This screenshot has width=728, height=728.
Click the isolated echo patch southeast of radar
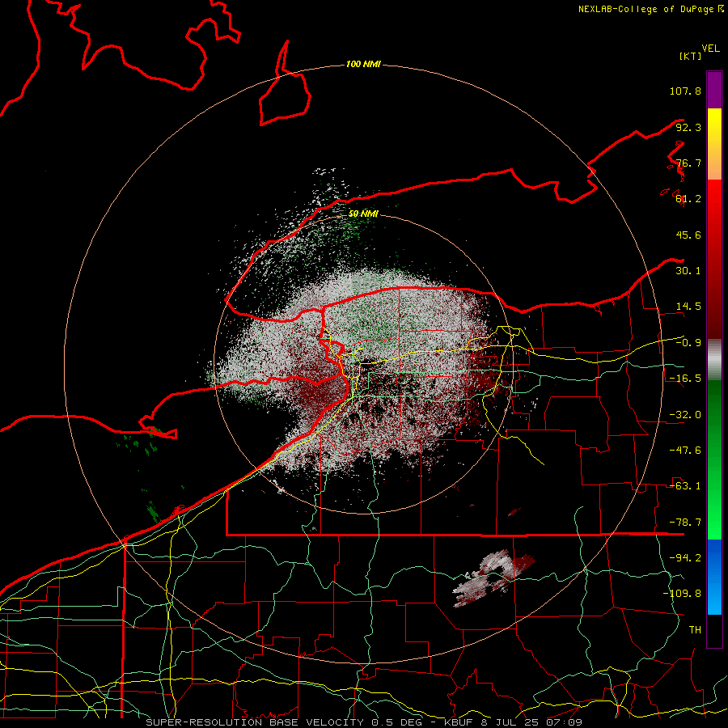click(493, 578)
